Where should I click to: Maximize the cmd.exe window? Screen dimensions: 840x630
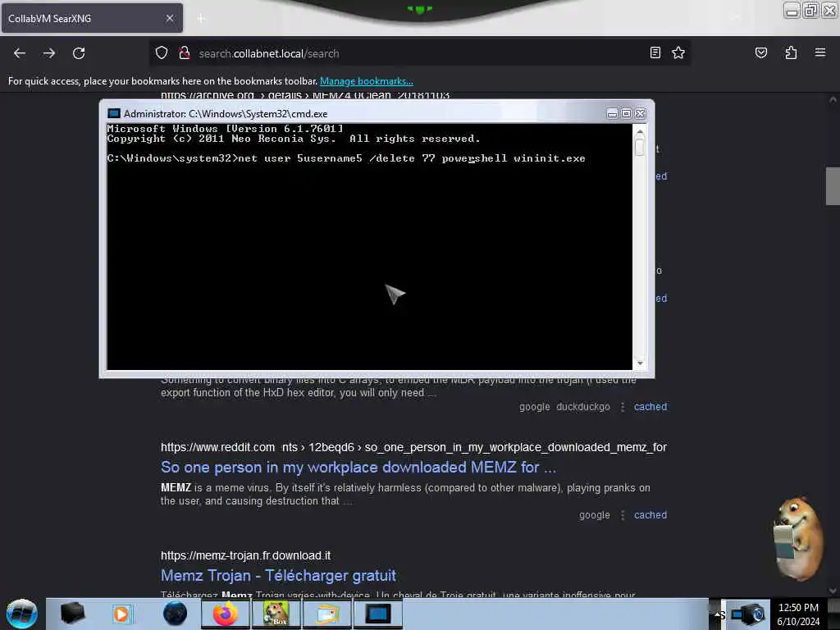pyautogui.click(x=626, y=113)
